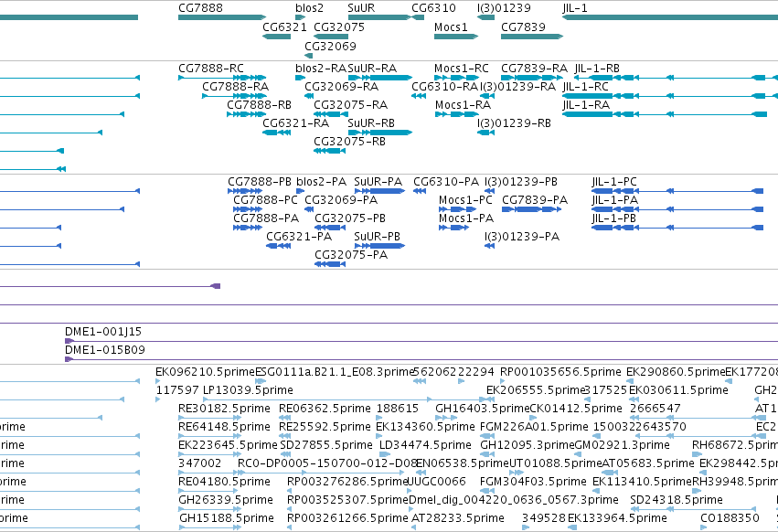Select transcript label 'CG7888-RA'

pos(235,86)
